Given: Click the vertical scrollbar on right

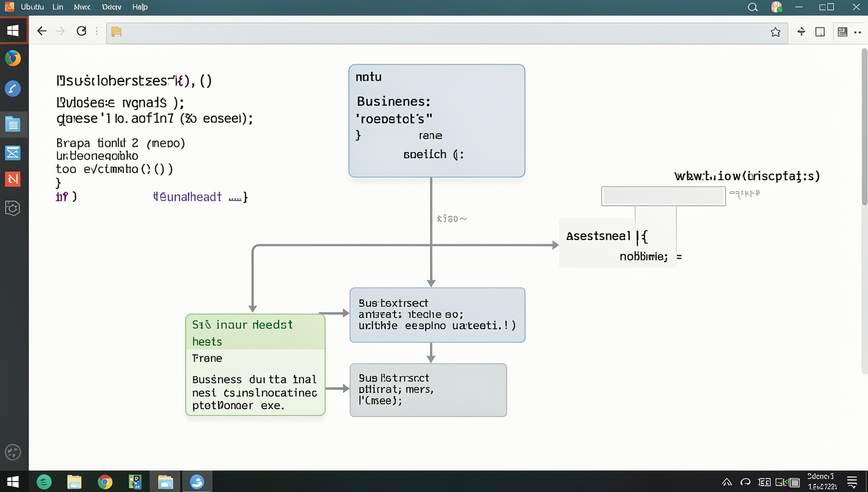Looking at the screenshot, I should pos(865,127).
